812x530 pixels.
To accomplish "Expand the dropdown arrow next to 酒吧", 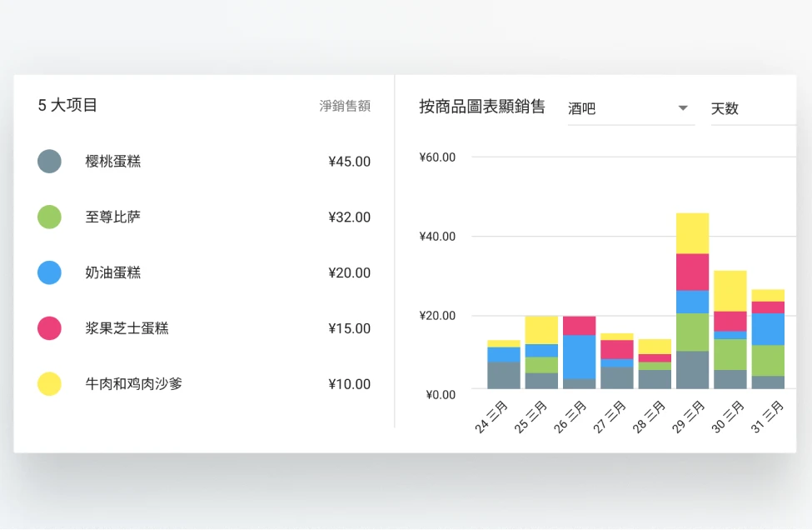I will 683,108.
